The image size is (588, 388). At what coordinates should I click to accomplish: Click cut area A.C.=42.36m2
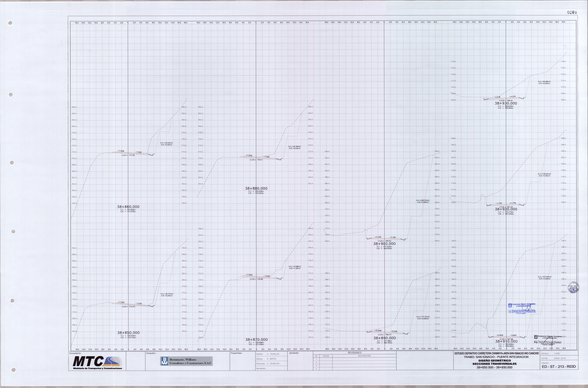point(295,147)
